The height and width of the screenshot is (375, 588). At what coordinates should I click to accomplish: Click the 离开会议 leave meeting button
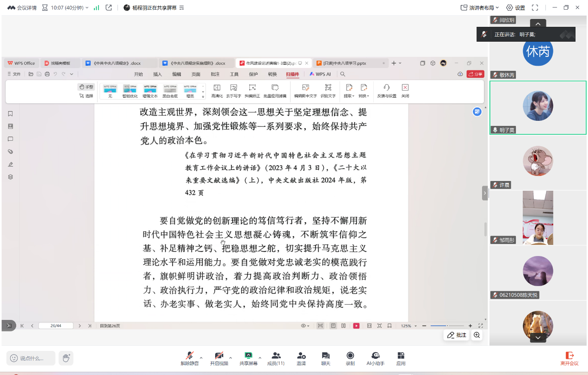coord(569,358)
